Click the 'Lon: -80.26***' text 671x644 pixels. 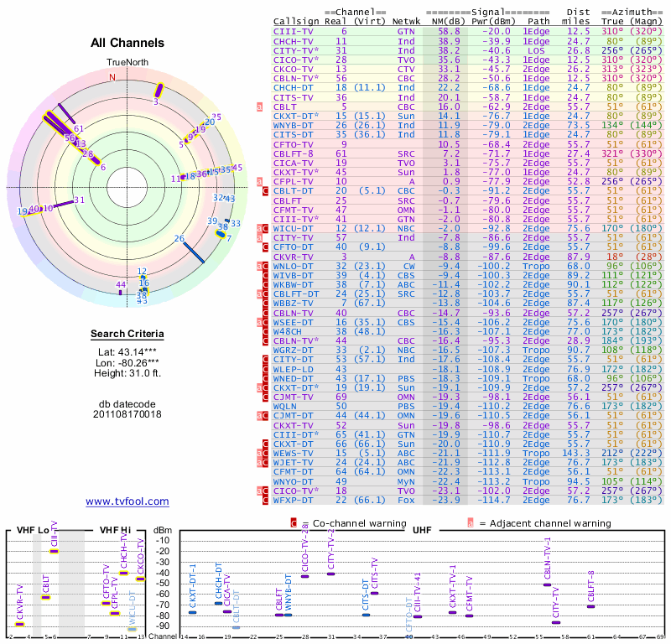point(127,363)
